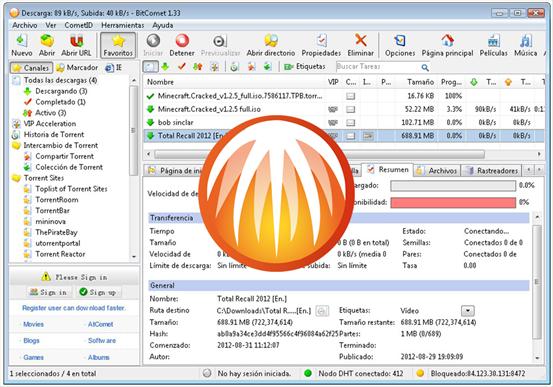553x387 pixels.
Task: Open the Opciones toolbar icon
Action: click(400, 45)
